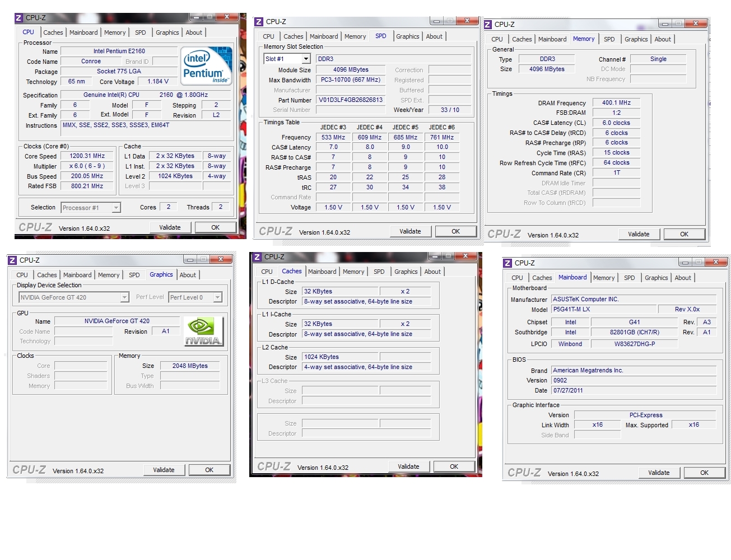Click OK in the CPU window

point(216,227)
